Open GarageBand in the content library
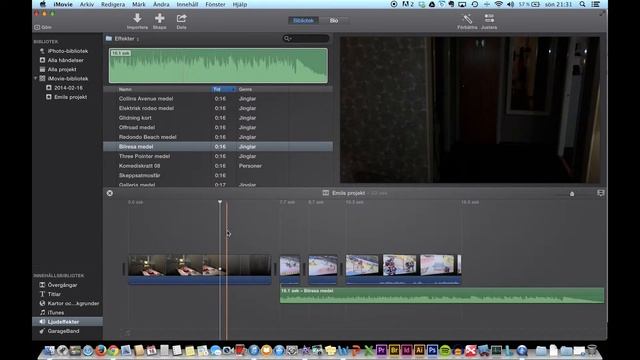 63,331
